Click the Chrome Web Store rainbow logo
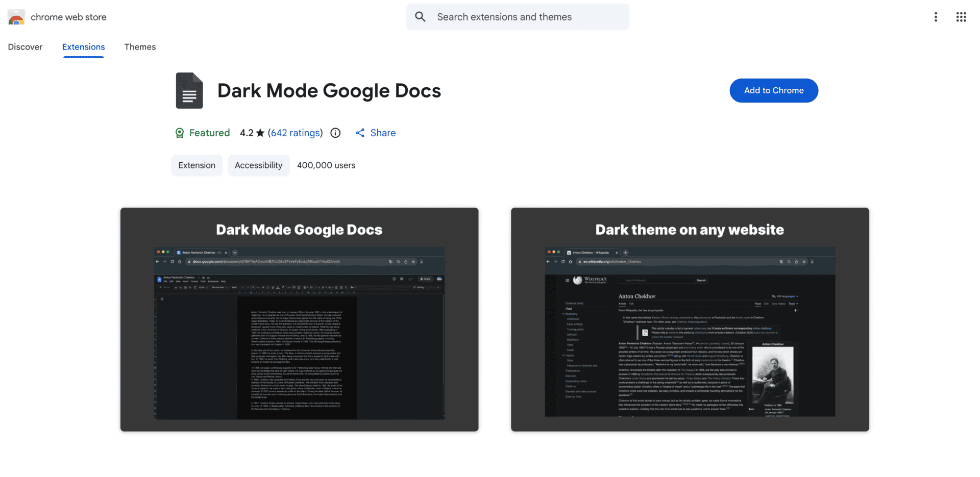980x477 pixels. 16,17
